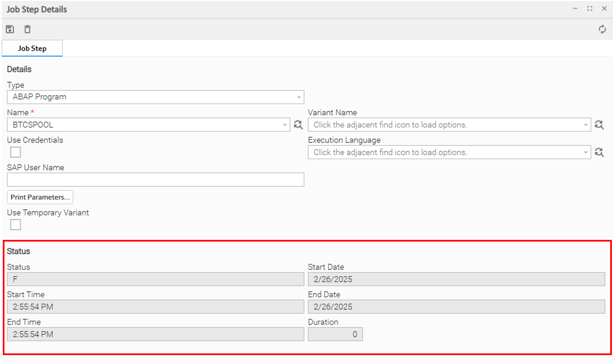
Task: Click the Start Date field
Action: point(456,279)
